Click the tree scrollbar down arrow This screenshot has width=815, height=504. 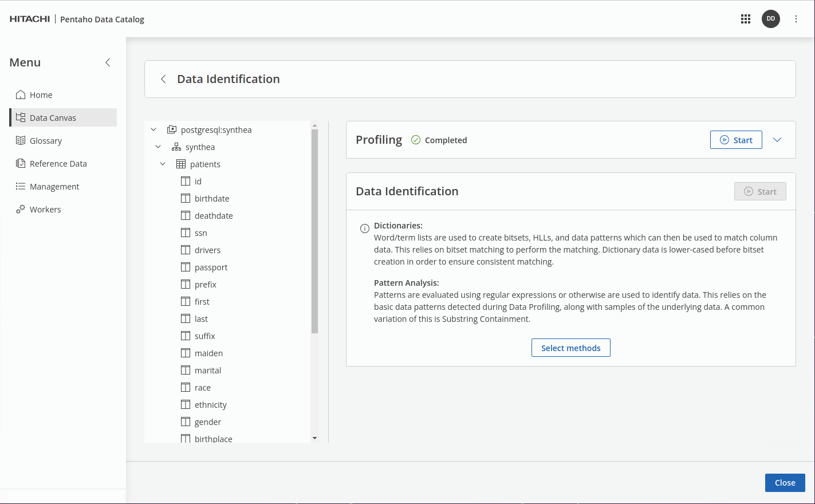coord(314,438)
